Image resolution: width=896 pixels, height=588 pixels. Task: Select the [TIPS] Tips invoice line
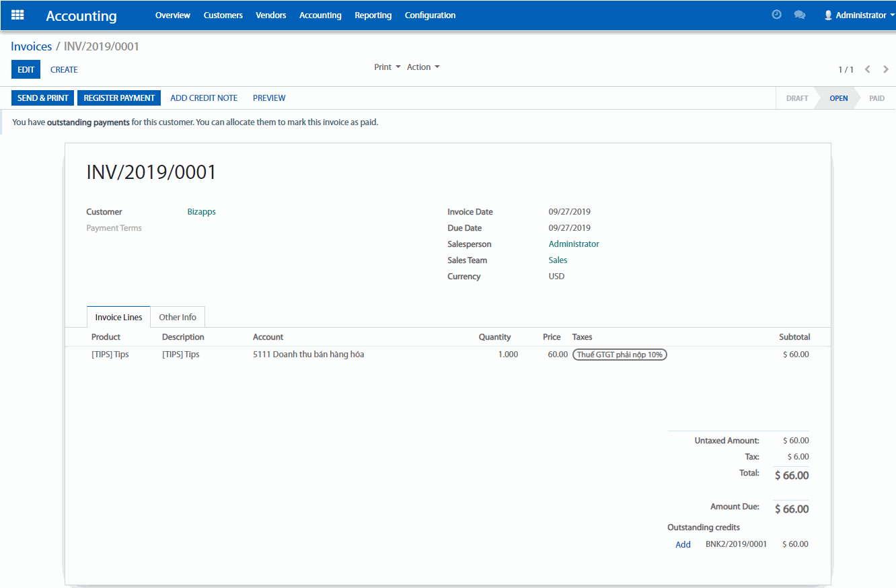tap(110, 355)
